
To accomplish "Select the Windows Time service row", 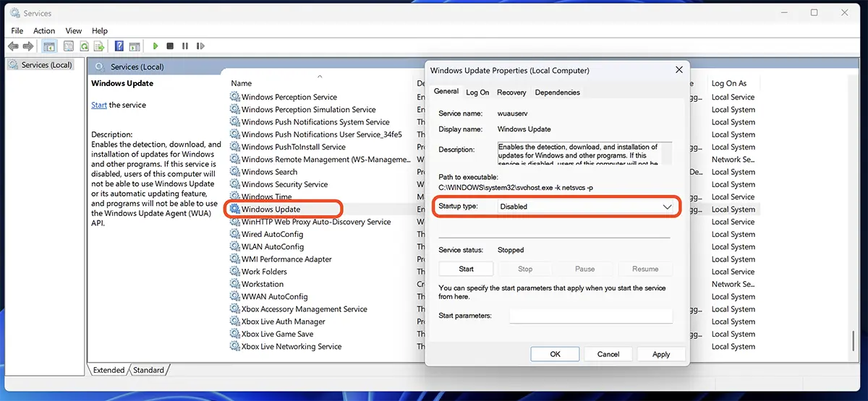I will click(267, 197).
